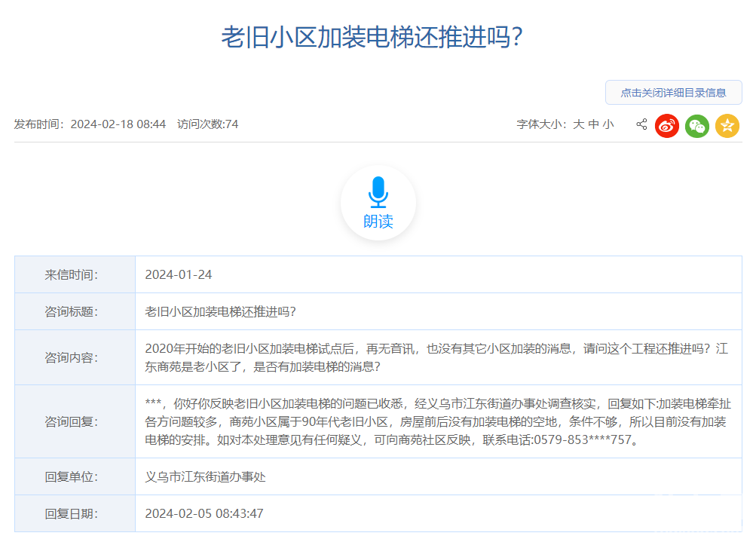Share this page to Weibo
Screen dimensions: 756x542
point(667,126)
